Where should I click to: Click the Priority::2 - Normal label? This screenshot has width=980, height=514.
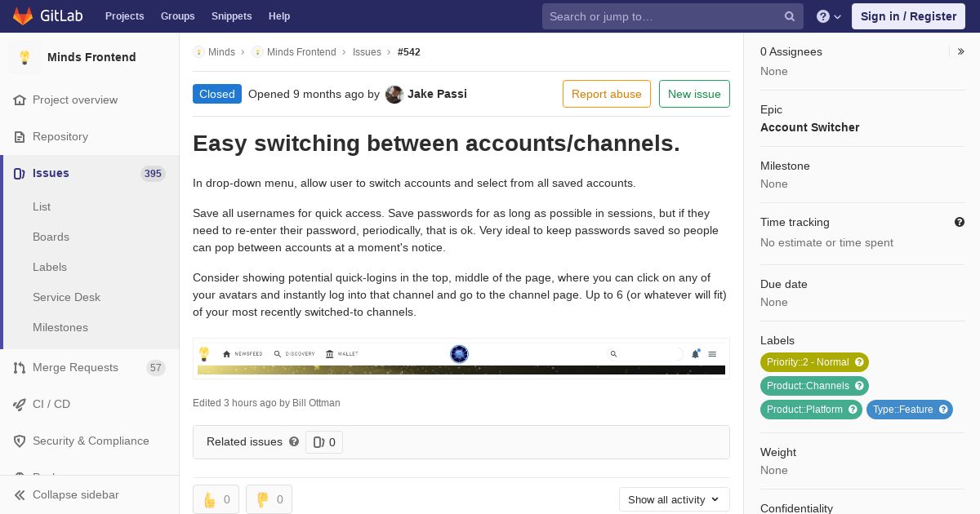click(814, 362)
